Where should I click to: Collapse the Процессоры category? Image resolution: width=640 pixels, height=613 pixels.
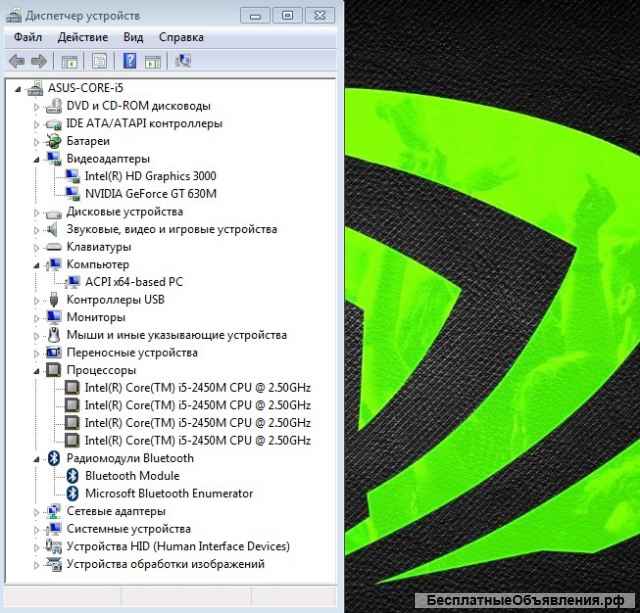[x=37, y=370]
